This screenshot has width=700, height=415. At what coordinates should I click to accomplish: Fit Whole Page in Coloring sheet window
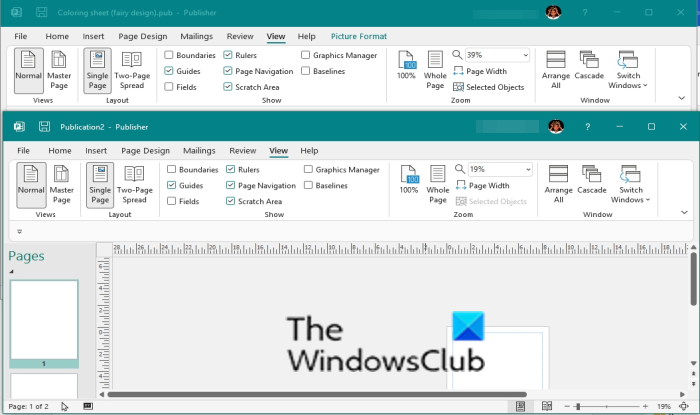pyautogui.click(x=435, y=70)
